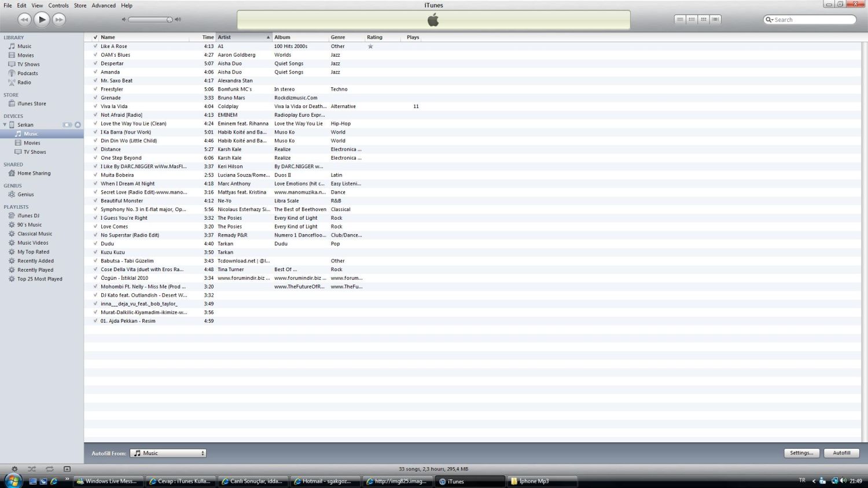Uncheck the song Like A Rose
Viewport: 868px width, 488px height.
click(95, 46)
